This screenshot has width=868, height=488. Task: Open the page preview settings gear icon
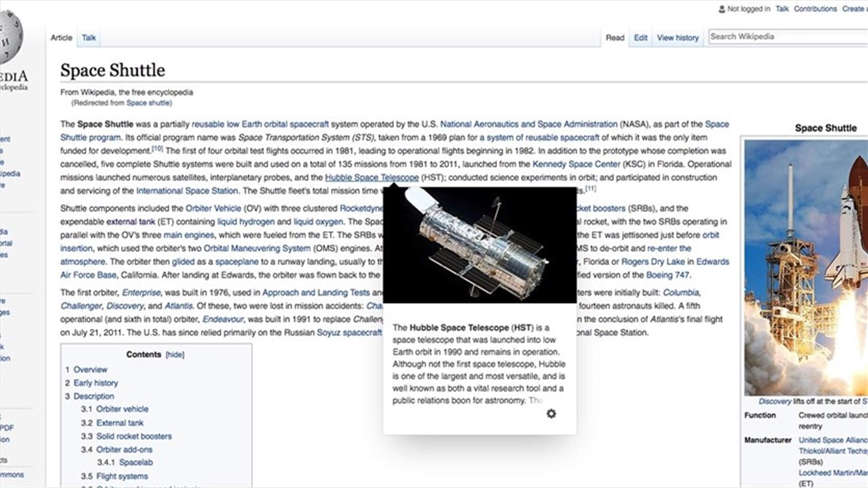click(551, 413)
